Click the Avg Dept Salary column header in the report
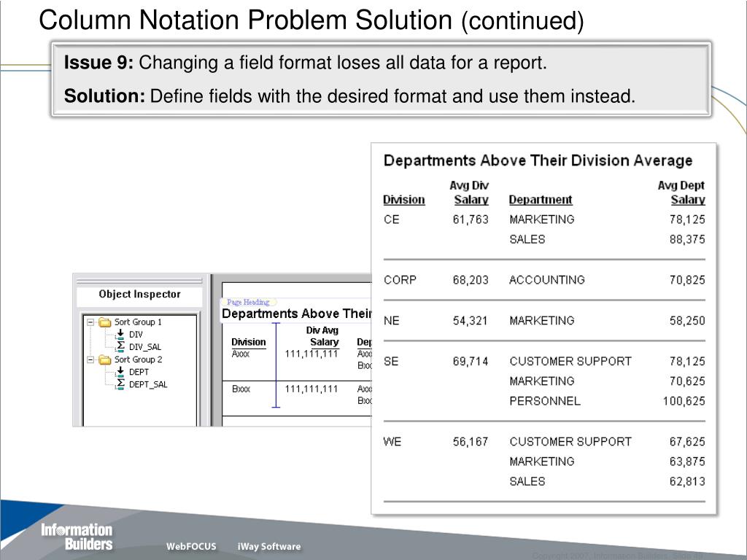The width and height of the screenshot is (747, 560). point(681,192)
